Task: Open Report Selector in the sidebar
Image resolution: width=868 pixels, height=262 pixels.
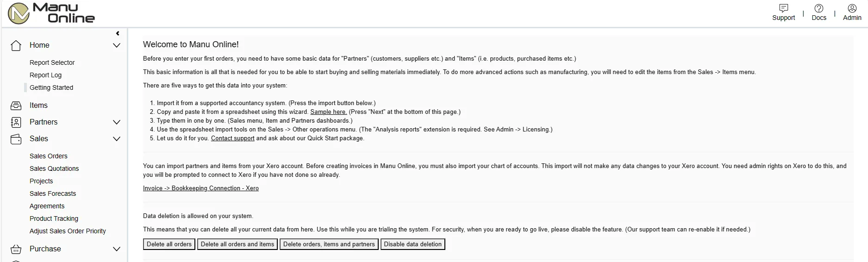Action: 52,62
